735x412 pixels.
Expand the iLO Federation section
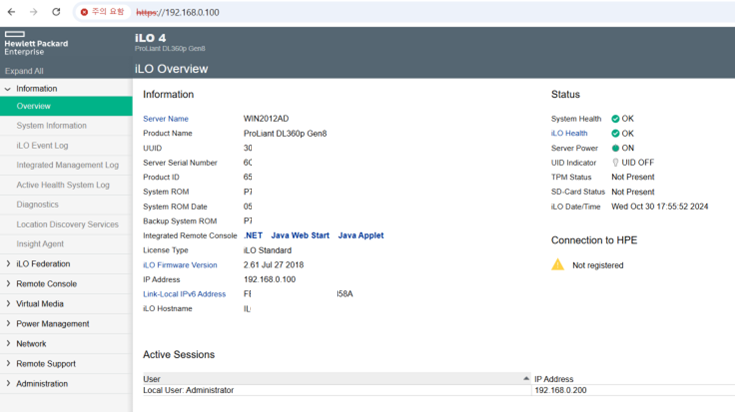8,264
